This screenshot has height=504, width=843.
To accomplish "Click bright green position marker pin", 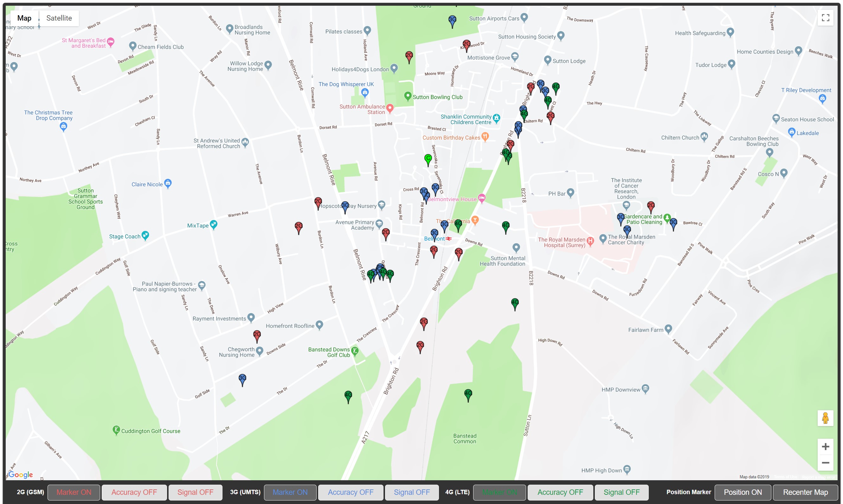I will [x=428, y=159].
